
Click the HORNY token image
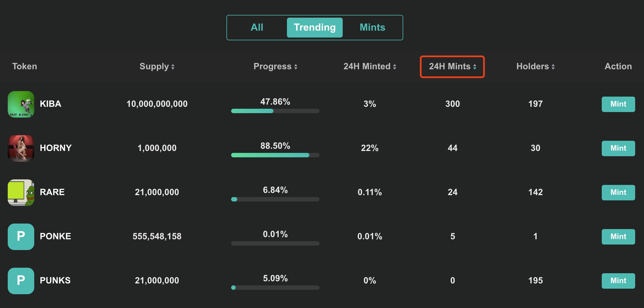click(x=21, y=148)
